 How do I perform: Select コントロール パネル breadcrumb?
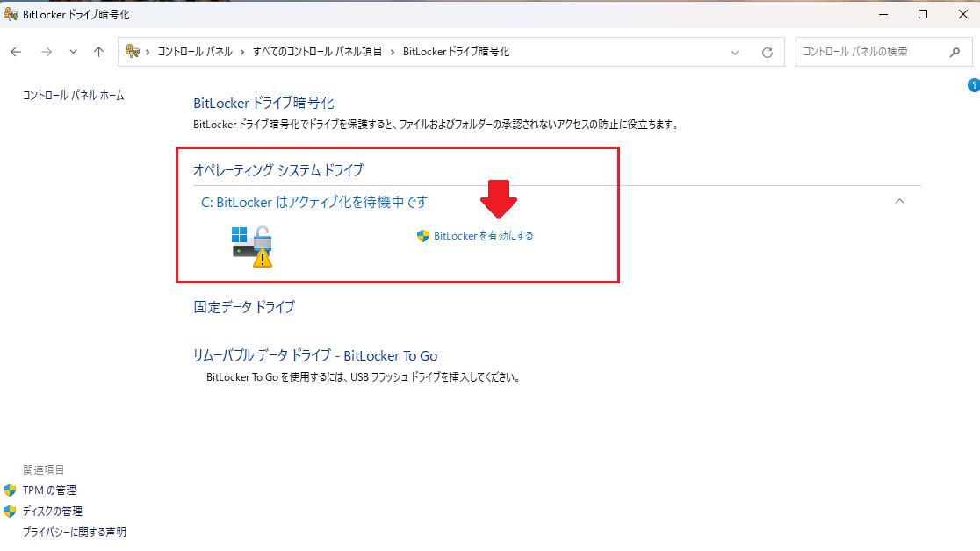(x=194, y=52)
